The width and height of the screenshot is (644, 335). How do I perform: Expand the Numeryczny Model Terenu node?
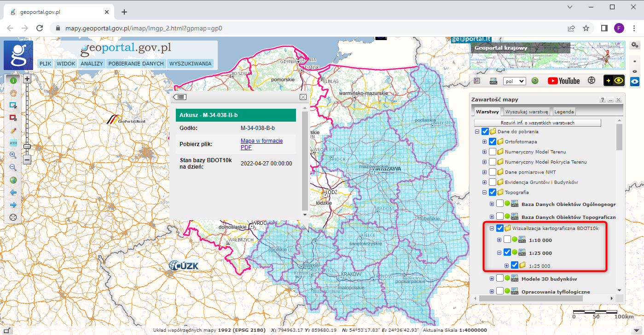point(484,152)
